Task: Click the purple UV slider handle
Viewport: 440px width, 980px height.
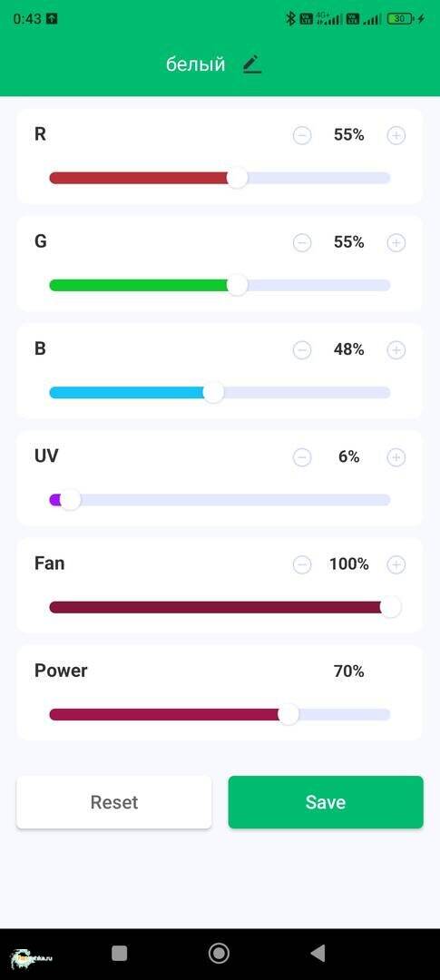Action: pos(70,500)
